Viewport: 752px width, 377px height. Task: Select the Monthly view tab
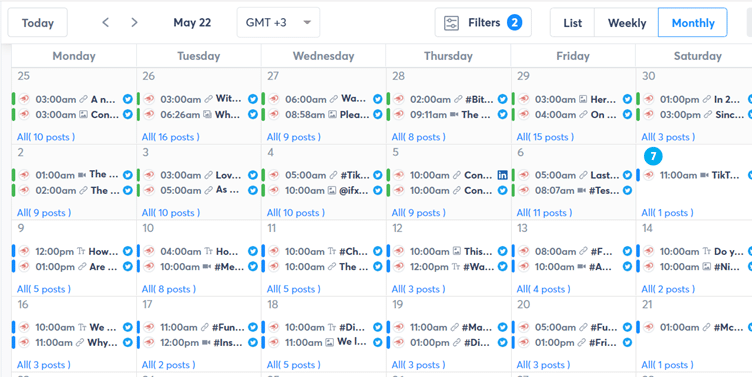pos(693,23)
